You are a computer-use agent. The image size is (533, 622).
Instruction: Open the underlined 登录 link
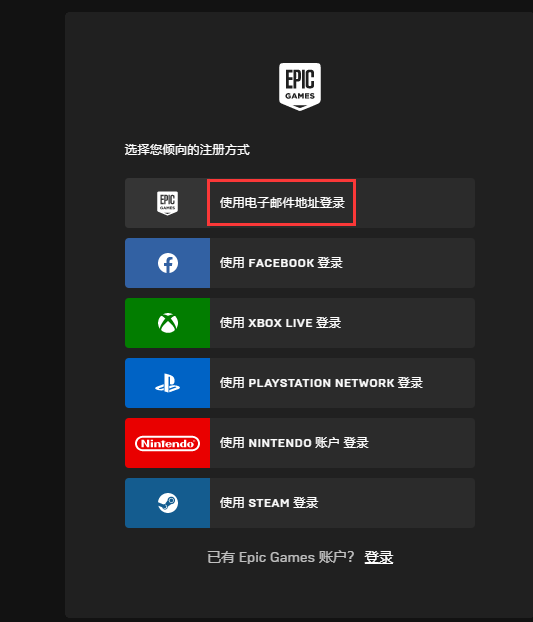tap(379, 557)
